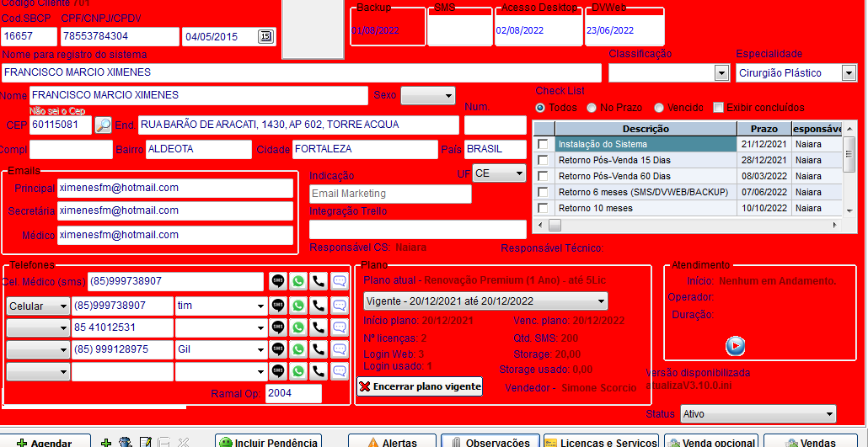Click the Licenças e Serviços button
The image size is (868, 447).
[x=601, y=442]
